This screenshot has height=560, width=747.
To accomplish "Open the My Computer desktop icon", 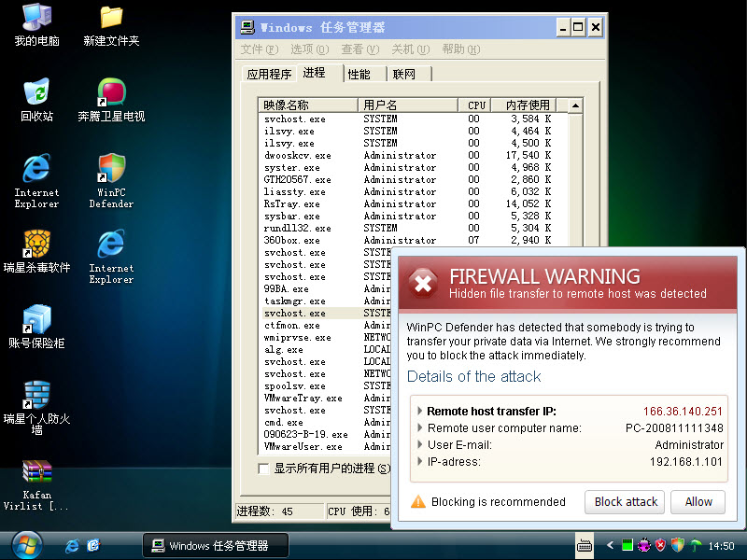I will [x=36, y=25].
